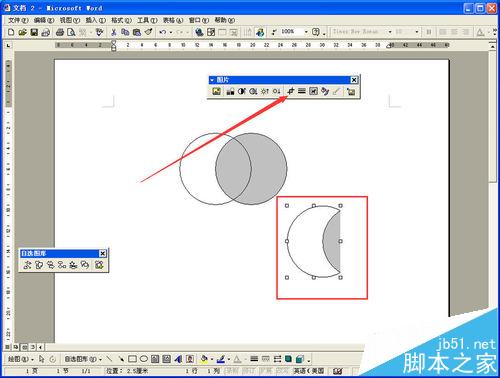Apply fill color with the paint bucket
This screenshot has width=500, height=378.
(x=204, y=359)
